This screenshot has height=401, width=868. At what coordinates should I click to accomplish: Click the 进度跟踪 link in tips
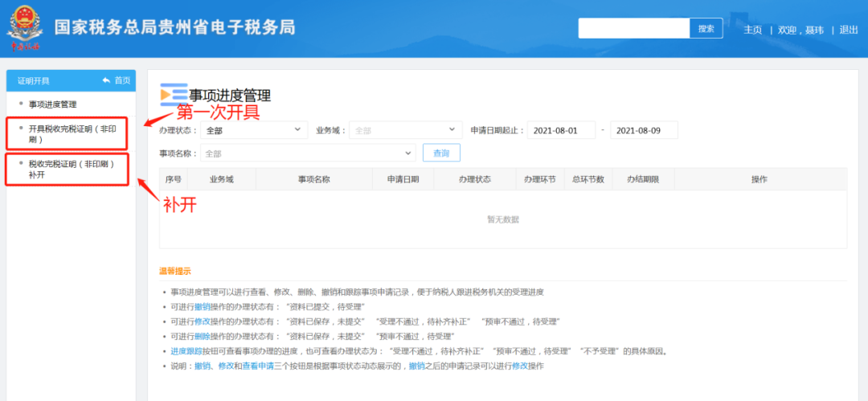[x=186, y=351]
